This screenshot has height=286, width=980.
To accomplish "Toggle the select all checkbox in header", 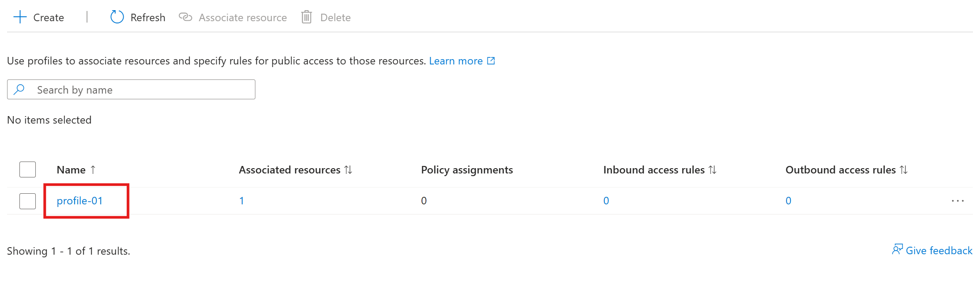I will point(27,169).
